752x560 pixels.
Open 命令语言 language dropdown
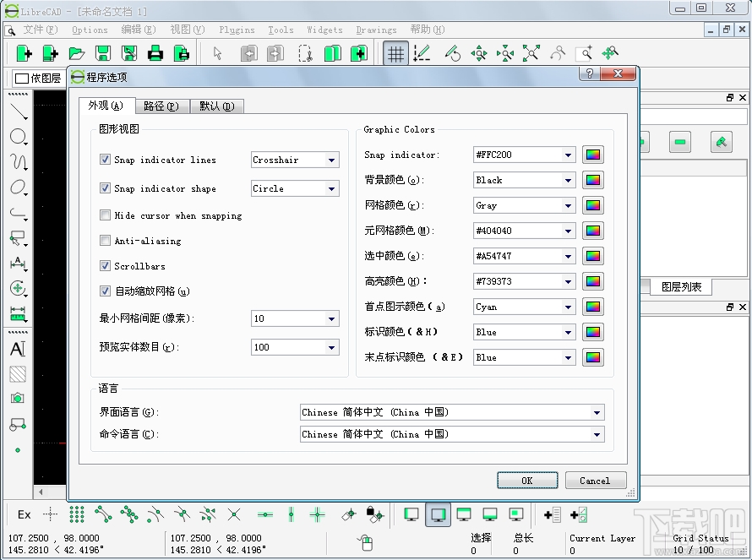[x=452, y=434]
